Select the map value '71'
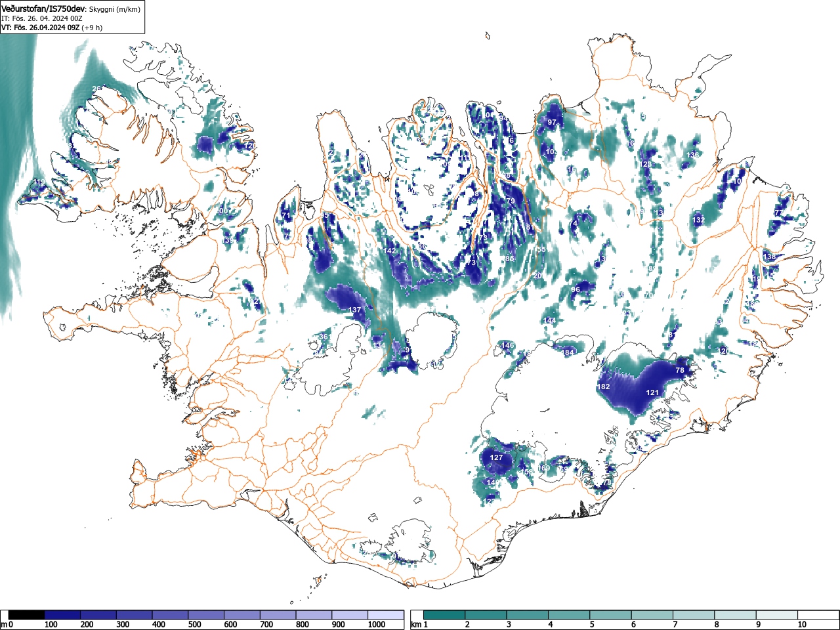This screenshot has height=630, width=840. [285, 215]
